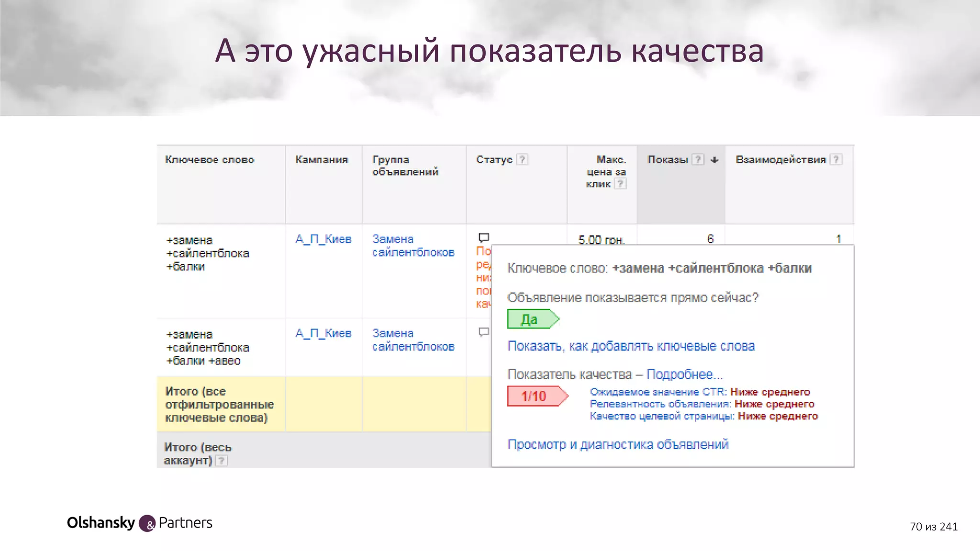The height and width of the screenshot is (551, 980).
Task: Sort by Статус column header
Action: coord(494,160)
